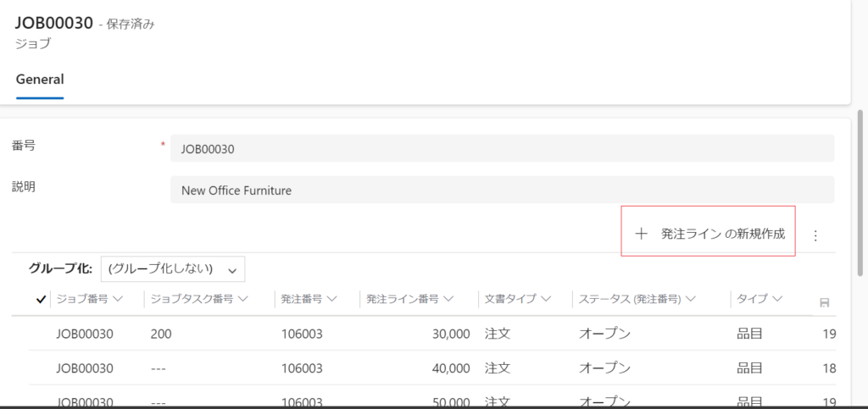Open the グループ化 dropdown

click(x=173, y=269)
